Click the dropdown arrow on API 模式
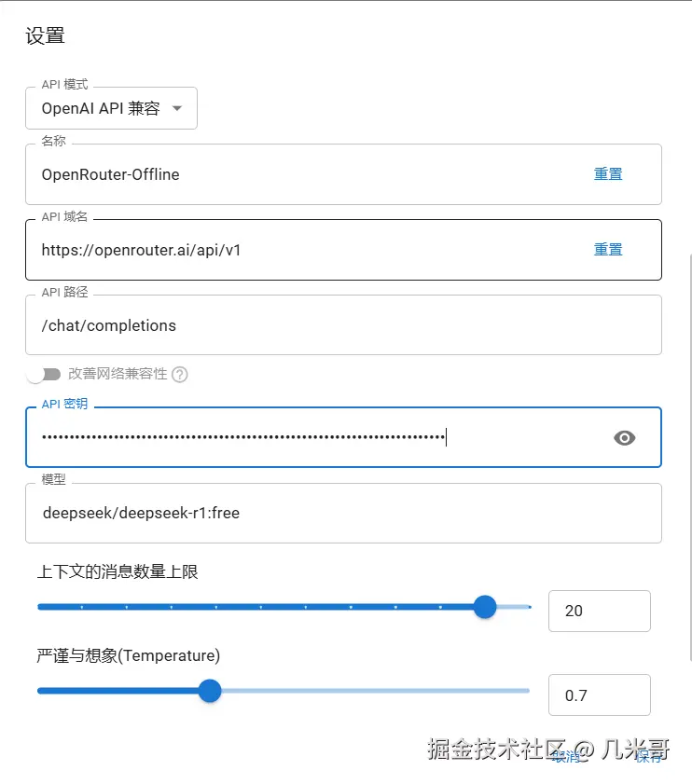This screenshot has width=692, height=784. pyautogui.click(x=177, y=107)
